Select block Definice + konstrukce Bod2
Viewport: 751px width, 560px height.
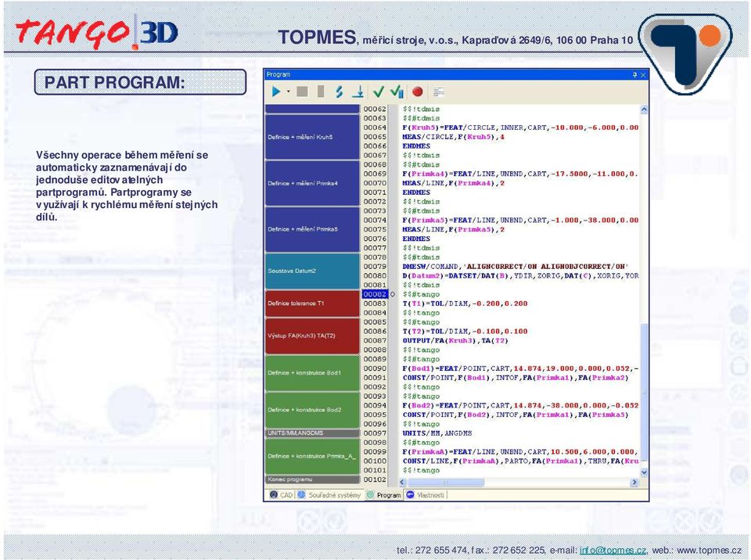click(x=312, y=410)
